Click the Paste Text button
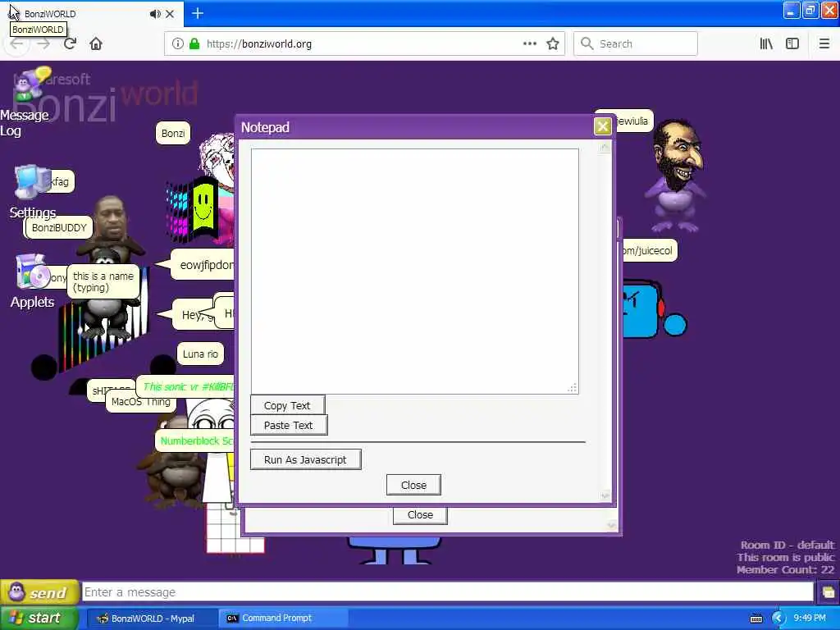Viewport: 840px width, 630px height. pos(288,426)
